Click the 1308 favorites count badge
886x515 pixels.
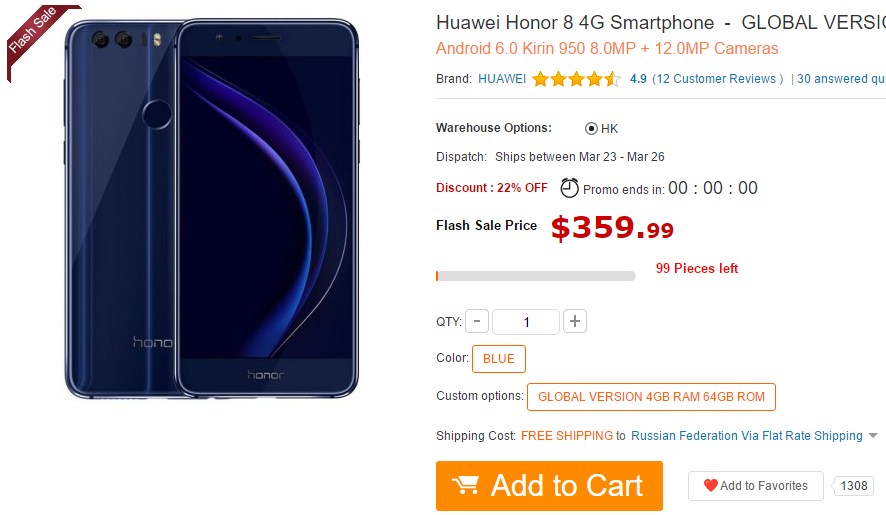coord(853,486)
